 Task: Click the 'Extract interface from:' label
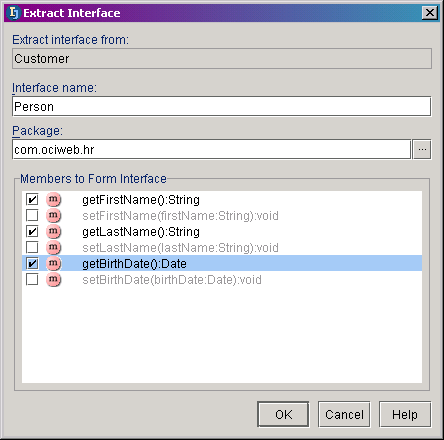point(70,40)
